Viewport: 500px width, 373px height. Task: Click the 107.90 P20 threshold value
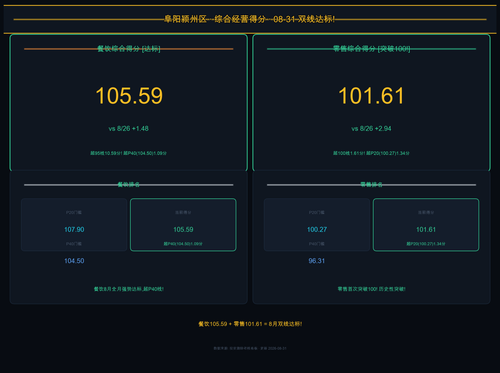(74, 229)
